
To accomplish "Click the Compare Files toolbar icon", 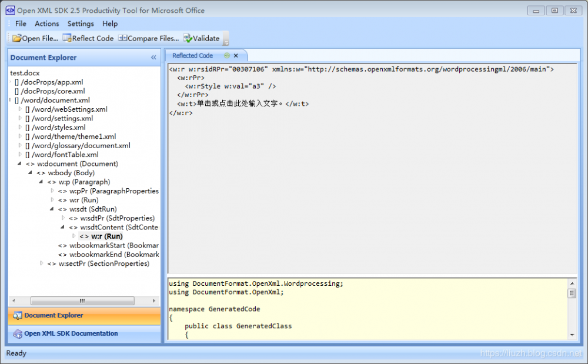I will [x=123, y=38].
